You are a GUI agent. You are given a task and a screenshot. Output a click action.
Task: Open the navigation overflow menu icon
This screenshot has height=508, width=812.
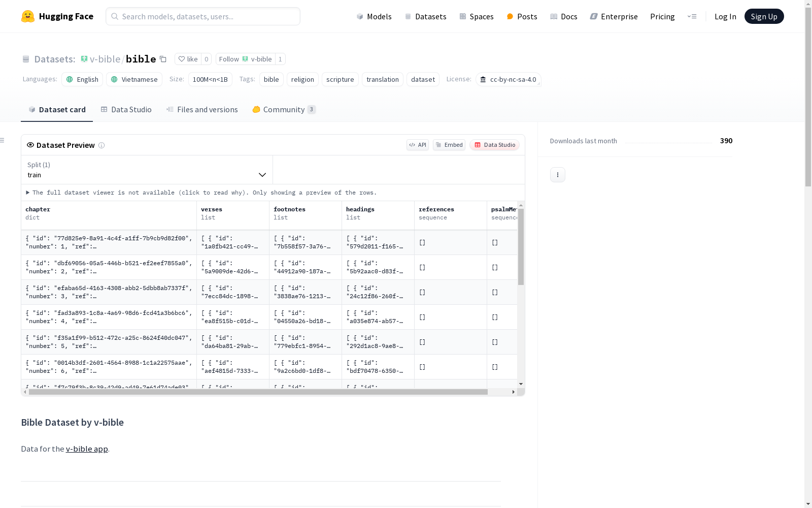(692, 16)
